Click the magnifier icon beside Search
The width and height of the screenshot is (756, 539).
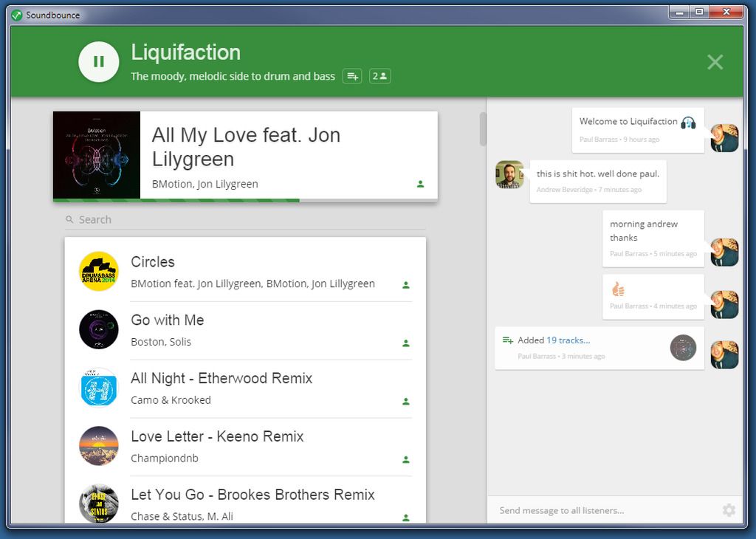(70, 220)
